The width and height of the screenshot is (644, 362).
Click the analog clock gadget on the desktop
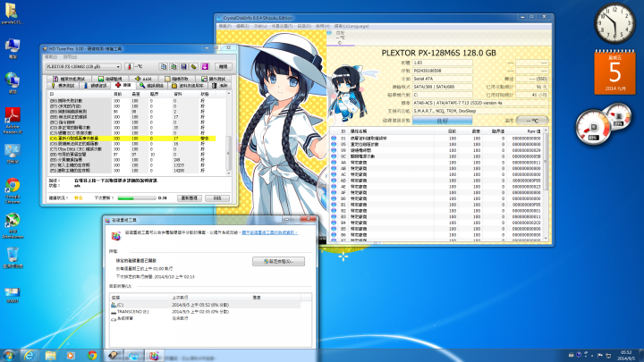[614, 23]
